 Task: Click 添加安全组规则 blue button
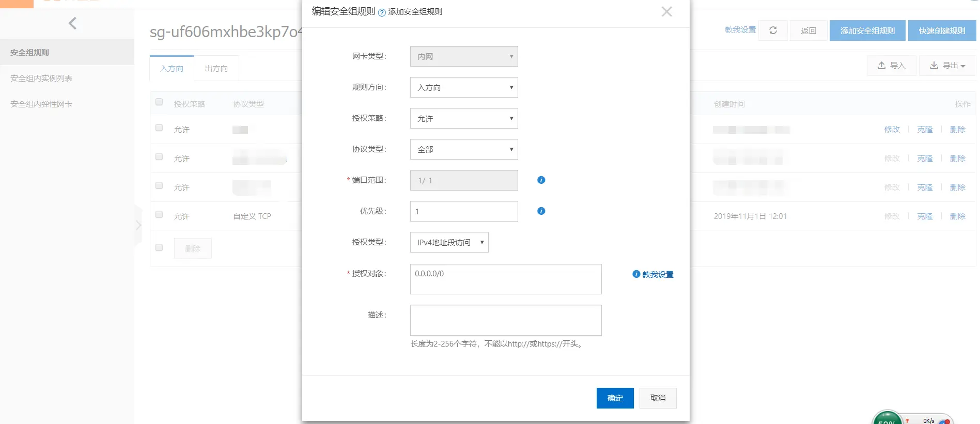click(867, 30)
